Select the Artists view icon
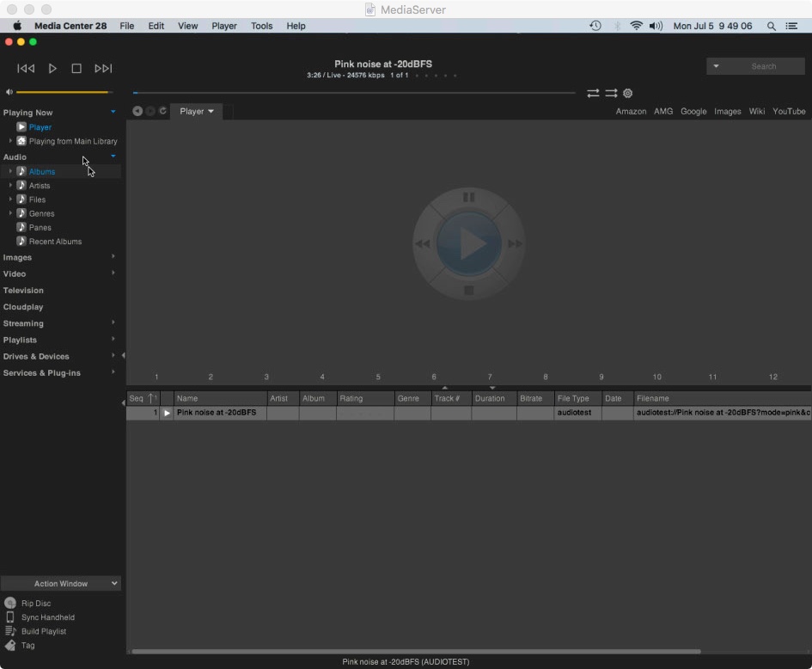Screen dimensions: 812x669 coord(21,185)
